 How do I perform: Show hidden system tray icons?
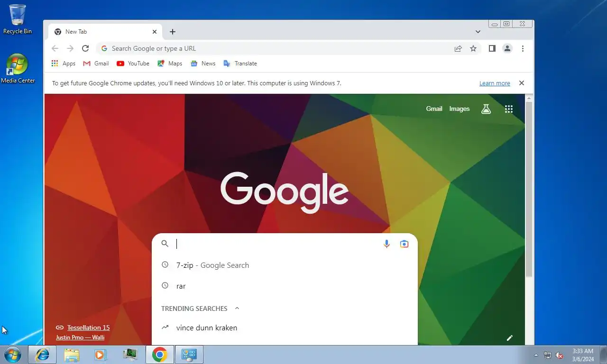click(536, 355)
